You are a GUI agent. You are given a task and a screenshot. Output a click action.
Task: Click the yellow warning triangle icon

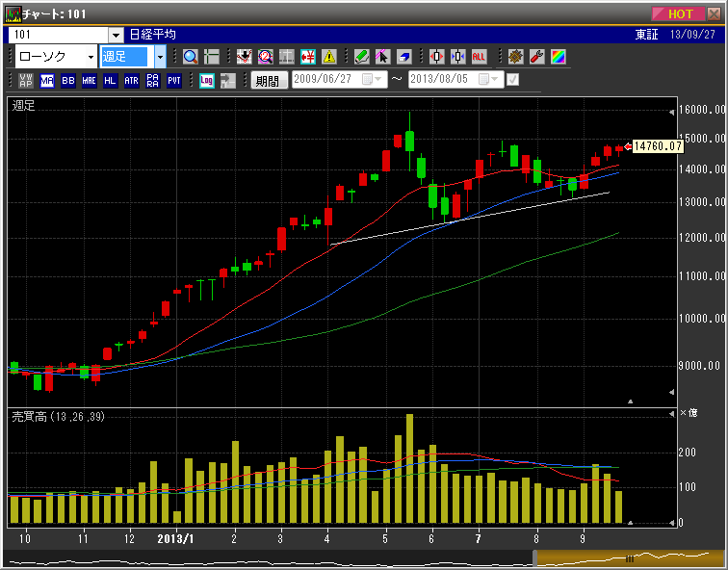(330, 57)
